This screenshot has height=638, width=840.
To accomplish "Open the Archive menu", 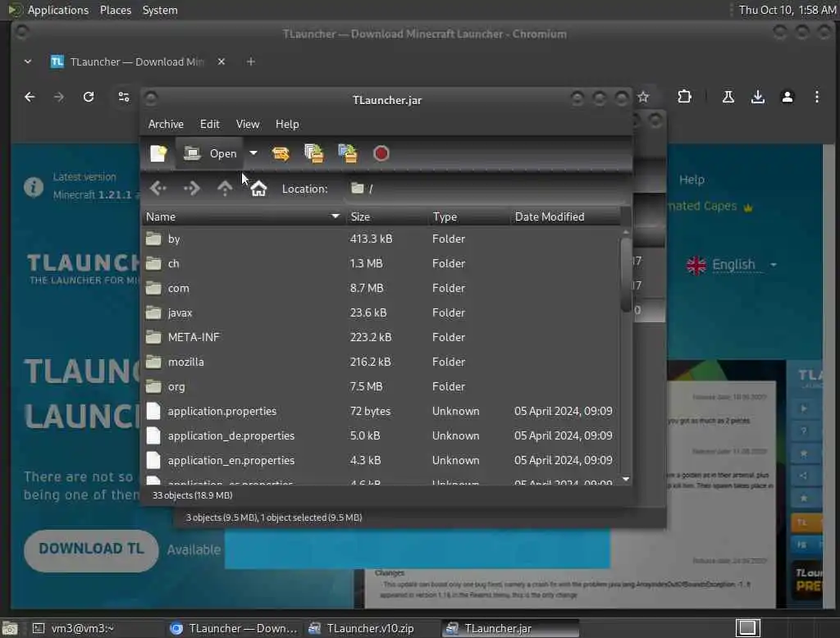I will click(x=166, y=125).
